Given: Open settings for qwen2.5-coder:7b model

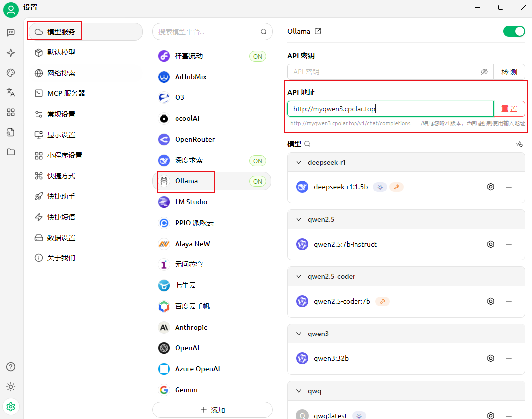Looking at the screenshot, I should pyautogui.click(x=491, y=301).
